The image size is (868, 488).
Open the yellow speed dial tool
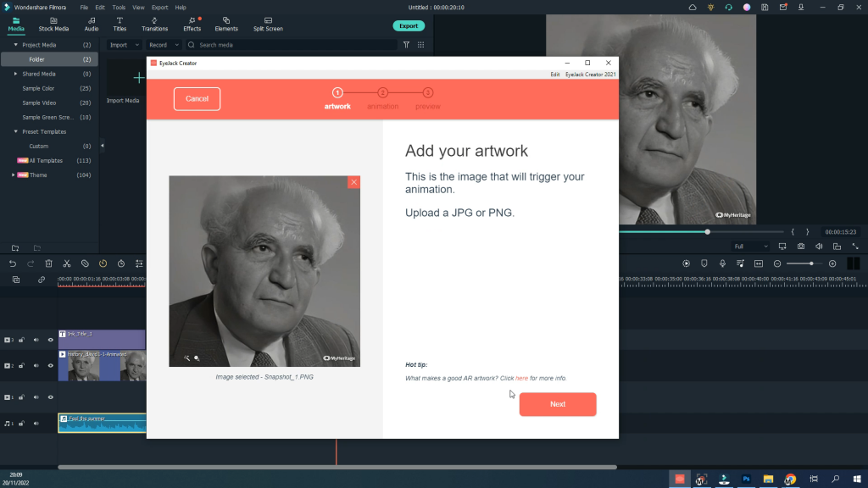(x=103, y=264)
